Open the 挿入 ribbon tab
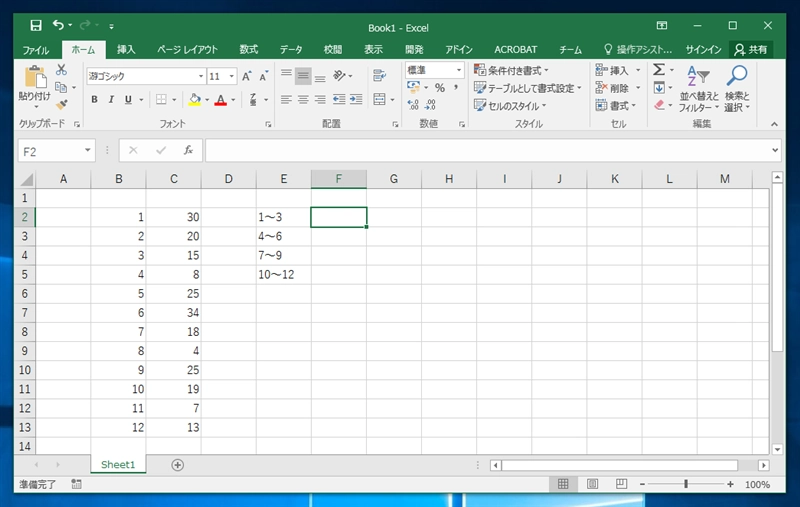The image size is (800, 507). 126,49
